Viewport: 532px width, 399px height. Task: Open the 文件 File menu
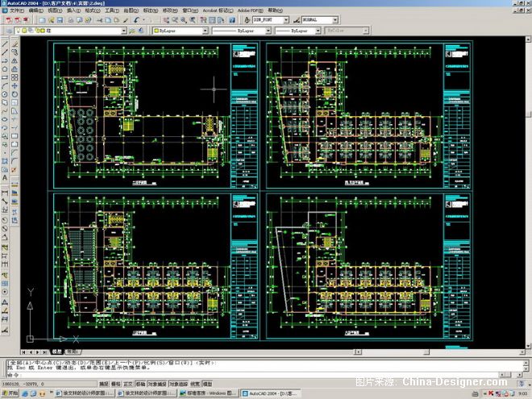[x=16, y=10]
